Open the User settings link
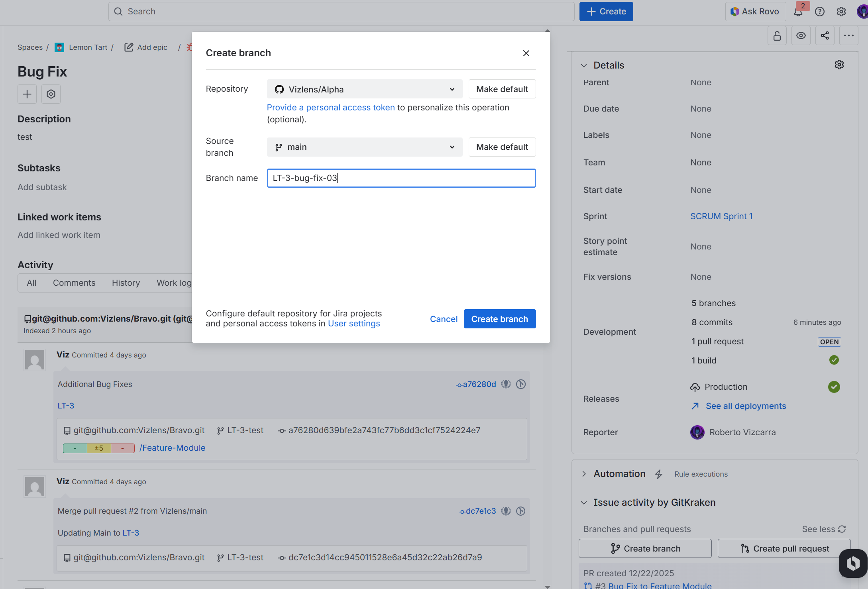The height and width of the screenshot is (589, 868). (x=354, y=324)
